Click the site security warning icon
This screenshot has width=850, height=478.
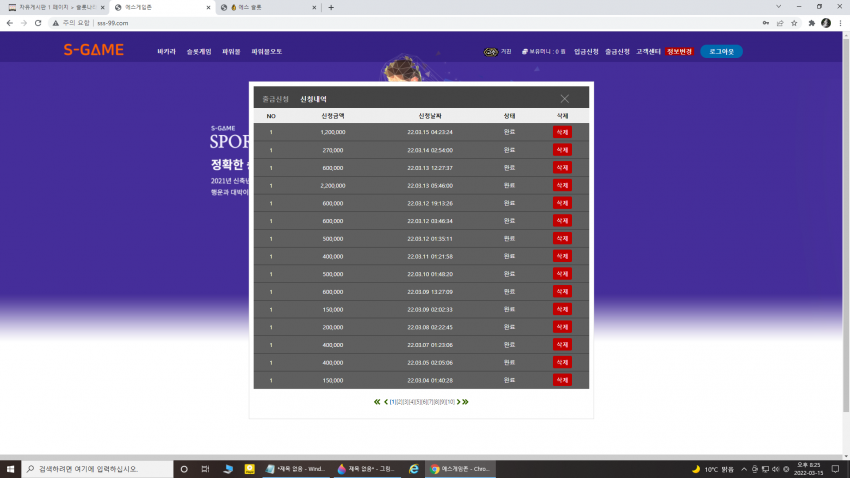coord(55,23)
